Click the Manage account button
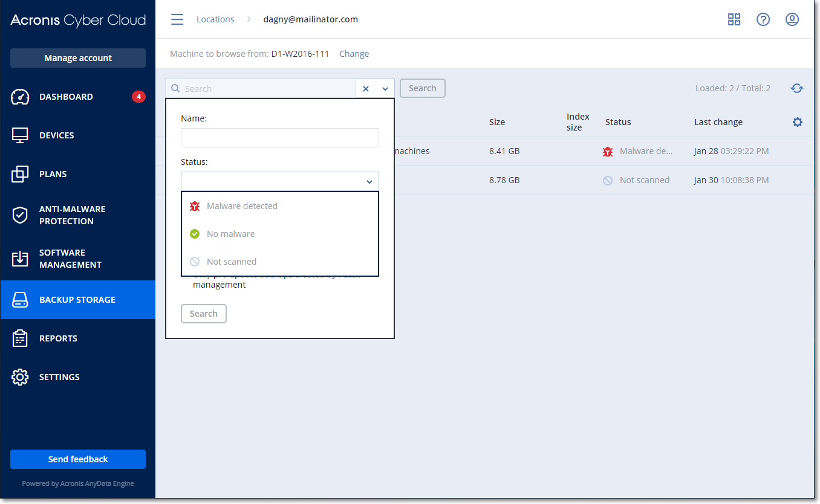The width and height of the screenshot is (820, 504). click(x=78, y=58)
